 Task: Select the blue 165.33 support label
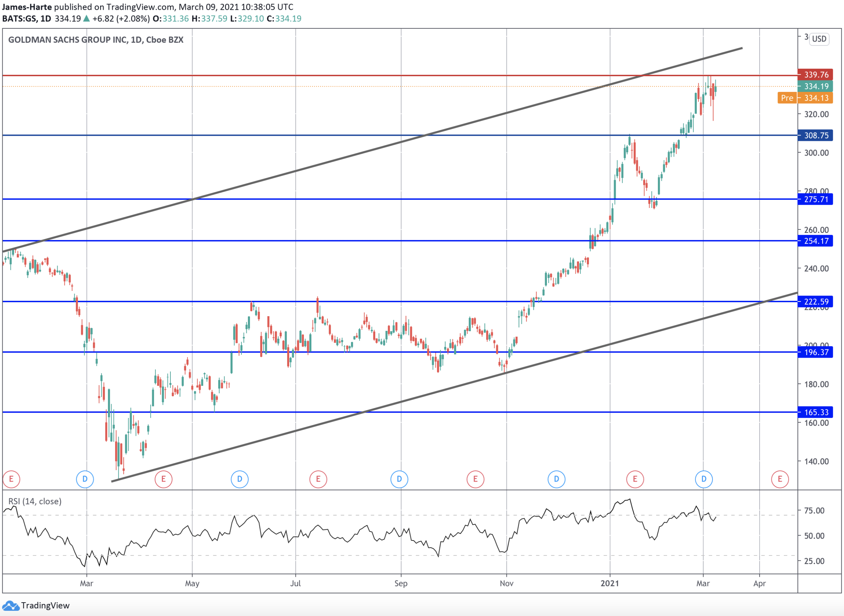815,412
